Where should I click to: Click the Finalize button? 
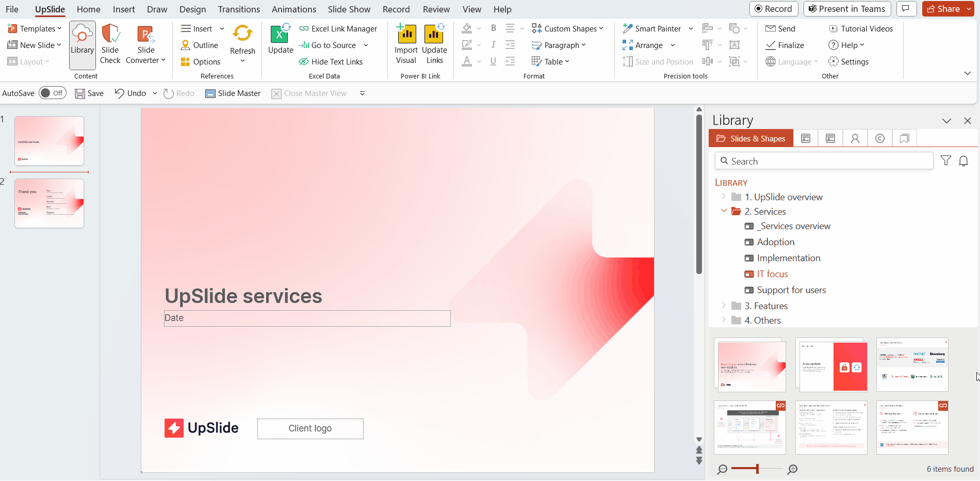pos(785,45)
